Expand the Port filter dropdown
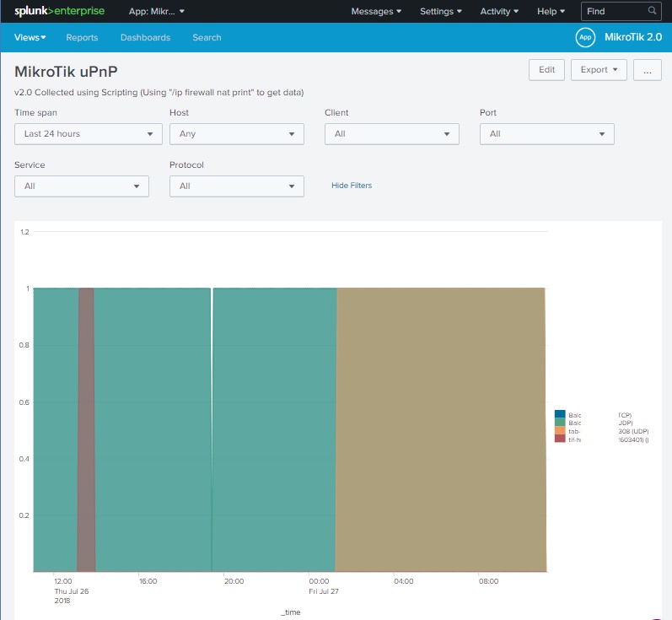This screenshot has height=620, width=672. (546, 134)
